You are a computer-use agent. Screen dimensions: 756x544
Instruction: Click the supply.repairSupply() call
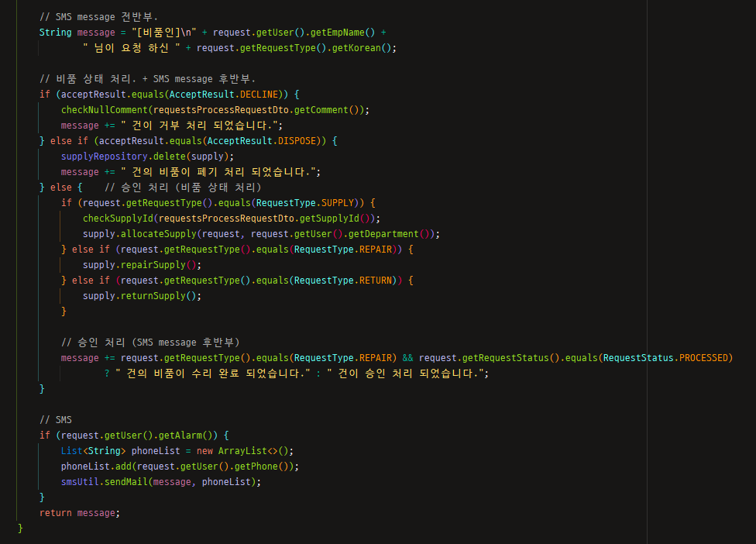[x=139, y=265]
